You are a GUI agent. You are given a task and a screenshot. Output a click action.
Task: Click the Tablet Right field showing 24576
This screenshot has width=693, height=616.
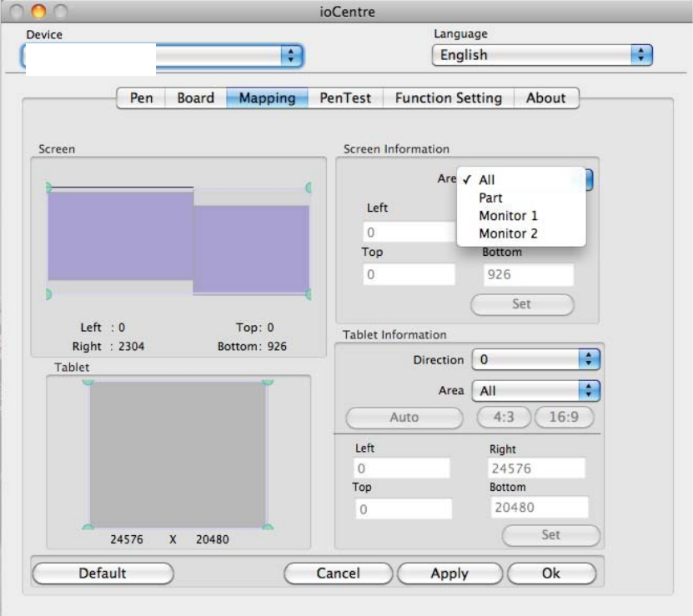coord(536,468)
